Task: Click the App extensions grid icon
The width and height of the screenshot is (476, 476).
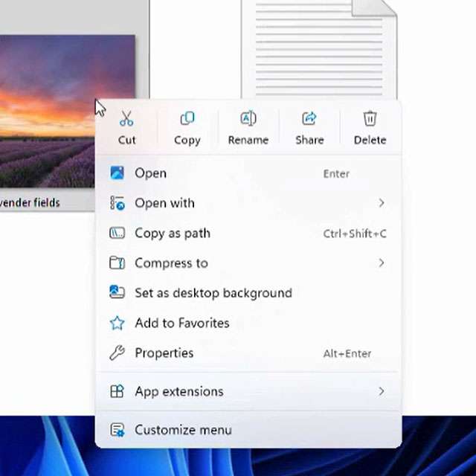Action: pos(117,391)
